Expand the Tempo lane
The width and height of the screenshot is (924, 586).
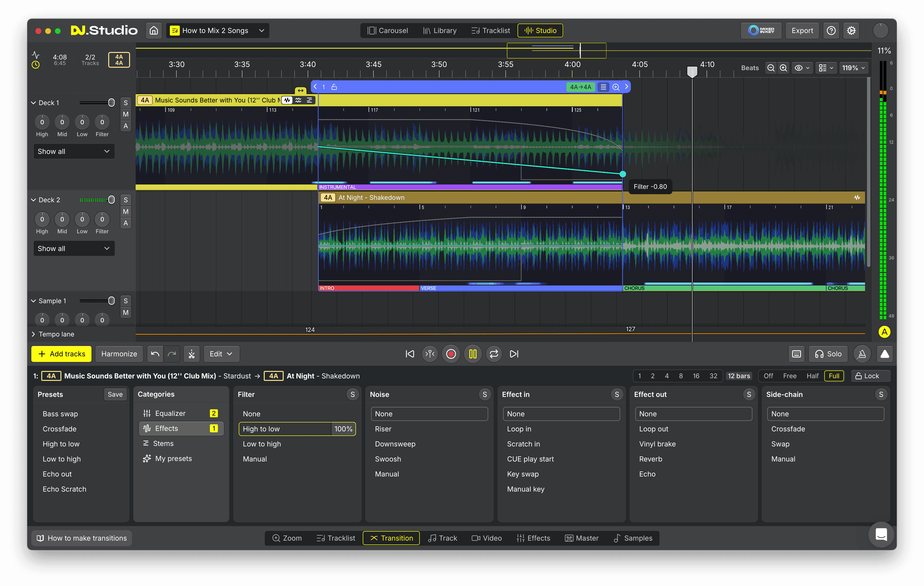click(x=33, y=334)
